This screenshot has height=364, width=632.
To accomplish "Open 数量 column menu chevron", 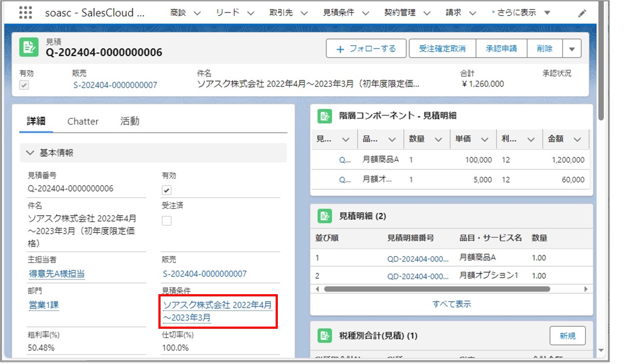I will click(438, 139).
